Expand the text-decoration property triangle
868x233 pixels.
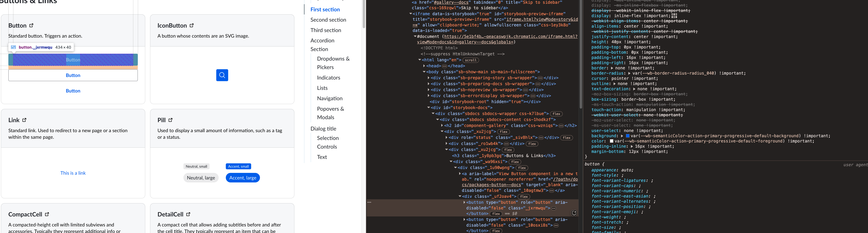coord(634,89)
